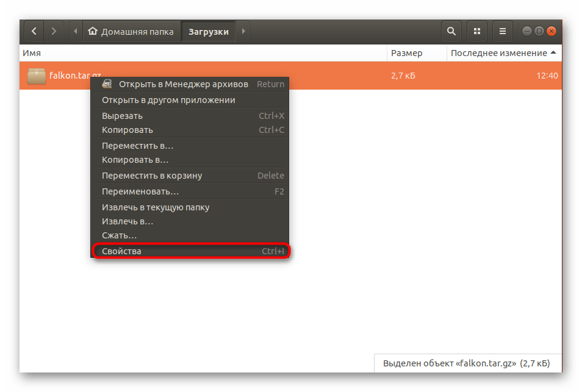
Task: Open Свойства from context menu
Action: [x=122, y=251]
